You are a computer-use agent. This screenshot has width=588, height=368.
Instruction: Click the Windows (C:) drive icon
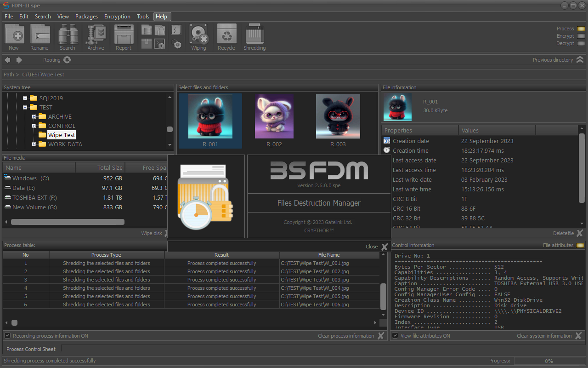click(x=7, y=178)
